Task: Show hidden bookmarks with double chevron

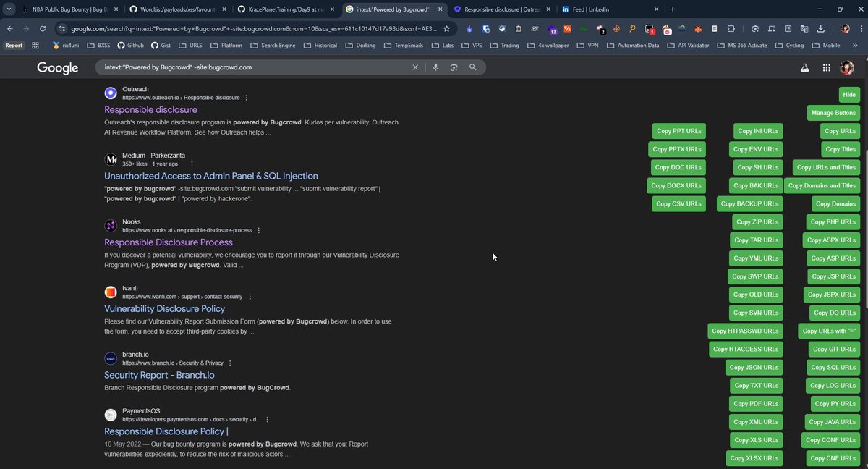Action: click(x=855, y=45)
